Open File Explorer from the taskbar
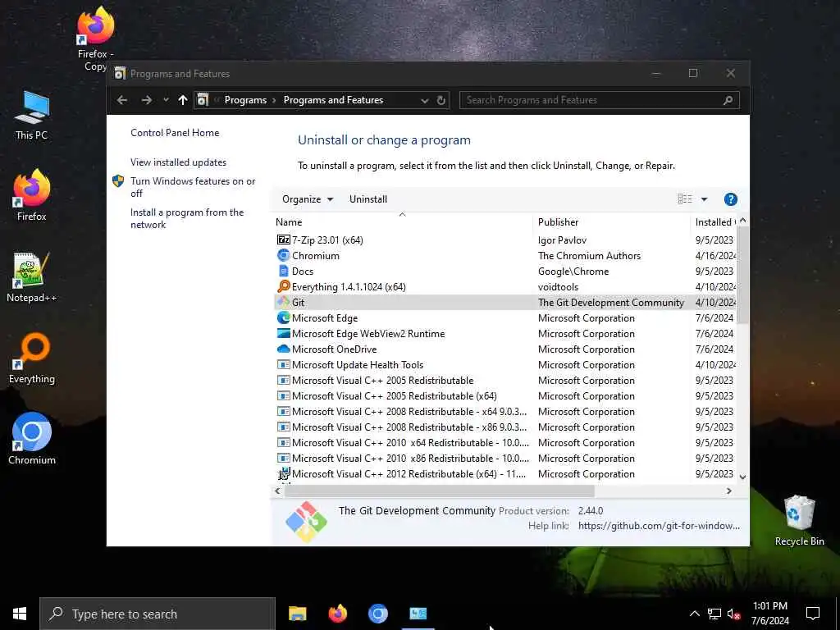 [x=297, y=614]
